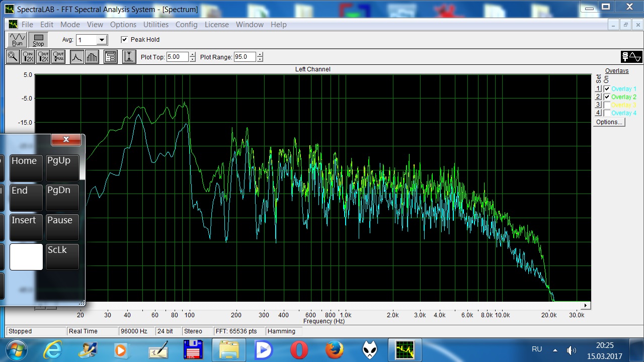The height and width of the screenshot is (362, 644).
Task: Open the Avg dropdown list
Action: click(102, 40)
